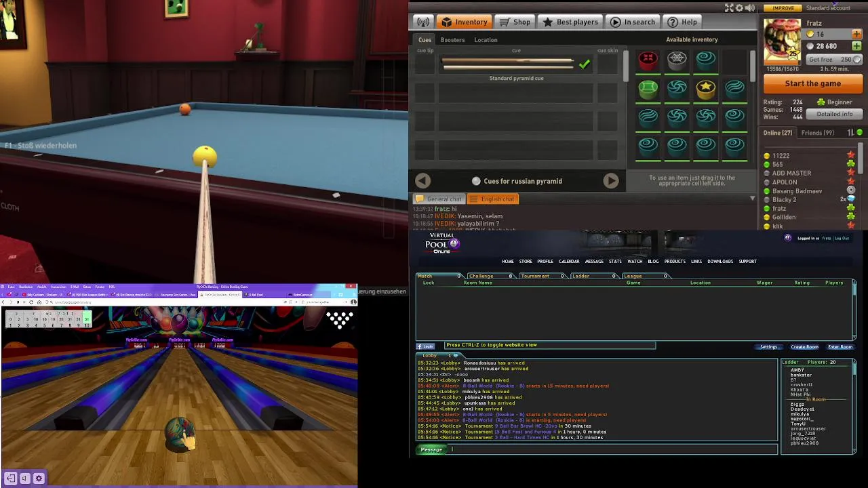Mute sound with the speaker icon
868x488 pixels.
tap(750, 8)
